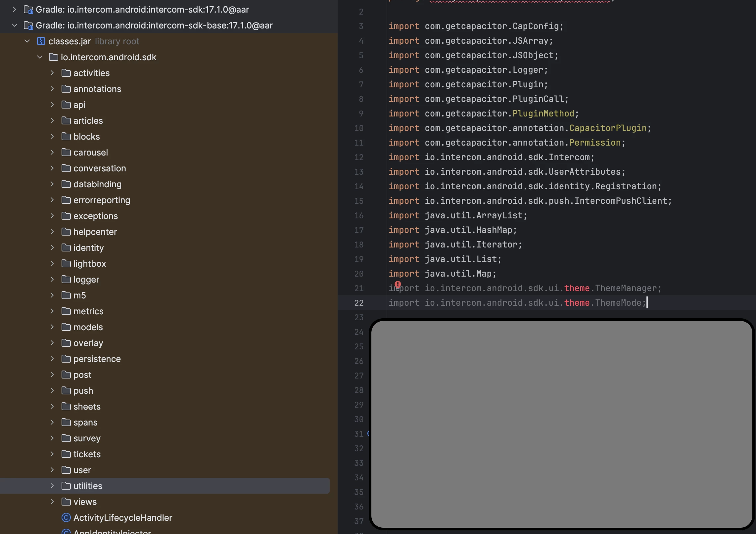This screenshot has height=534, width=756.
Task: Expand the annotations package
Action: [52, 89]
